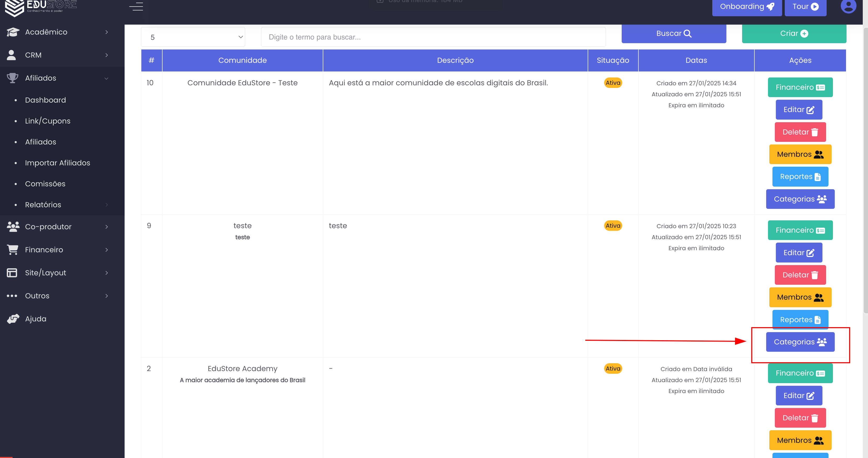Click the hamburger menu icon in header
The height and width of the screenshot is (458, 868).
pos(136,6)
